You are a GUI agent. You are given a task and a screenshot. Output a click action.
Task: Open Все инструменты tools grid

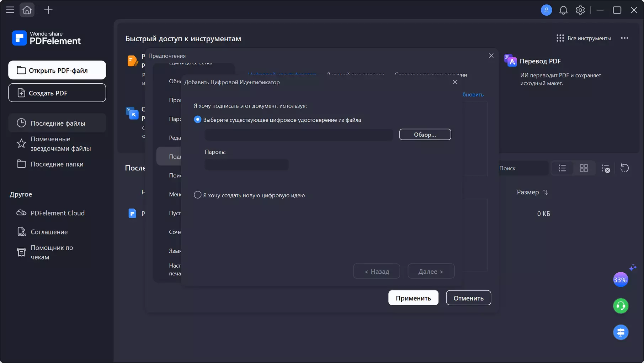(584, 38)
